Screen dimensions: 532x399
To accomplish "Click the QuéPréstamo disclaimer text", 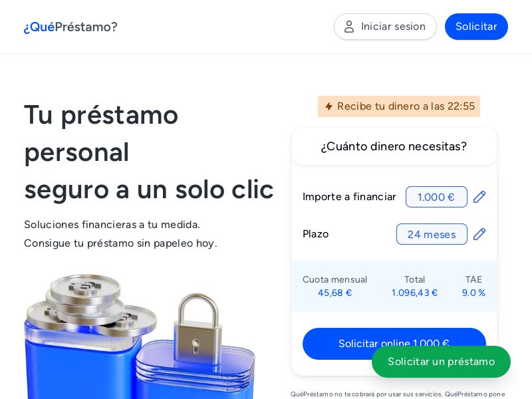I will coord(398,394).
